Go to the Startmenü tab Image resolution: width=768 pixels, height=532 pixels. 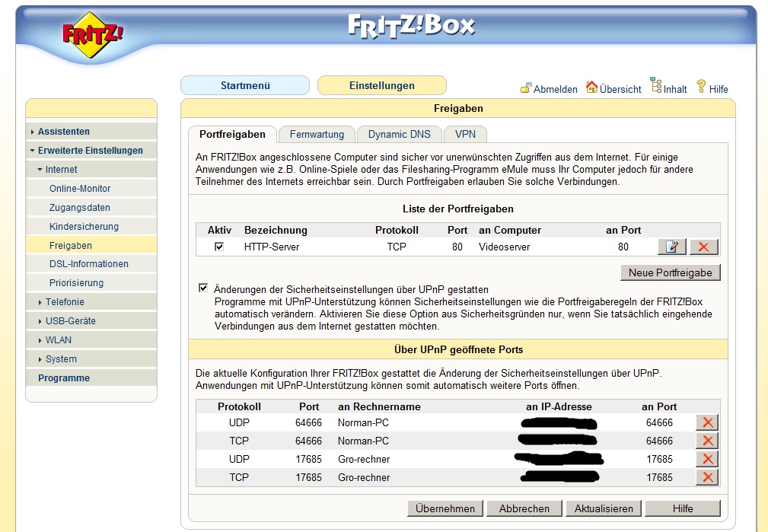pos(245,85)
